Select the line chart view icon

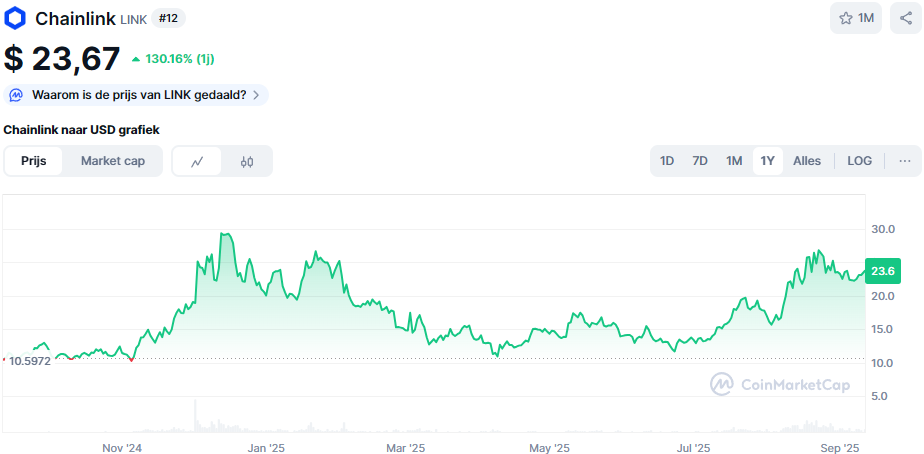pyautogui.click(x=197, y=161)
